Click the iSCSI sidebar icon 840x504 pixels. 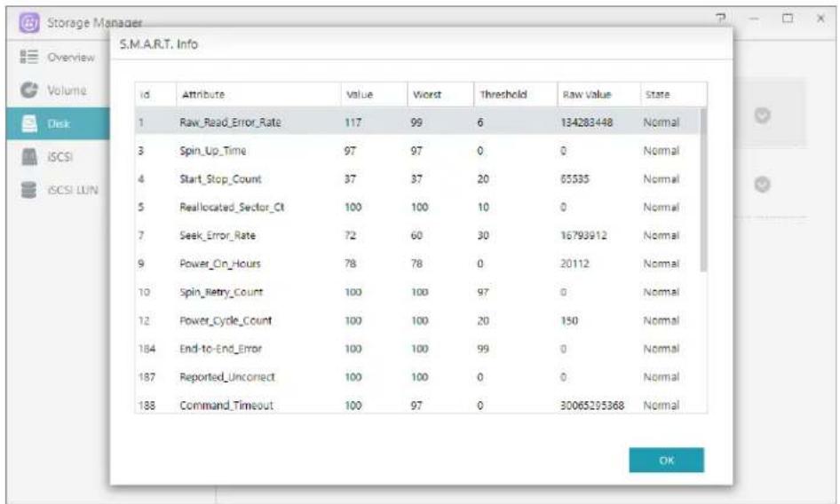tap(29, 157)
